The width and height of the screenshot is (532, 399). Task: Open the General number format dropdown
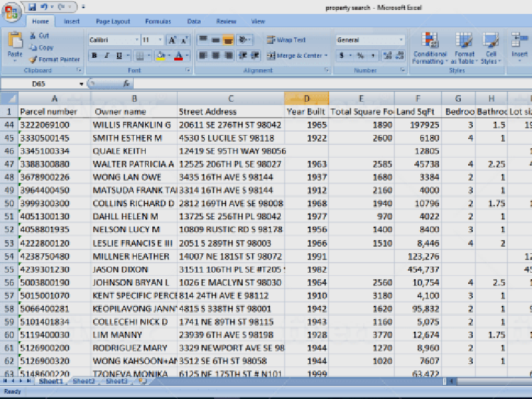pos(401,39)
